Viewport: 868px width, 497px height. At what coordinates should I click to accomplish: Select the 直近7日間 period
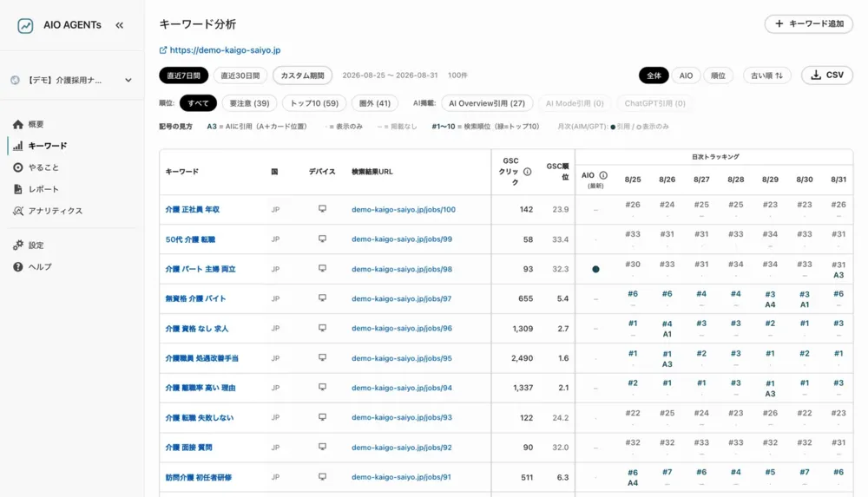pyautogui.click(x=184, y=75)
